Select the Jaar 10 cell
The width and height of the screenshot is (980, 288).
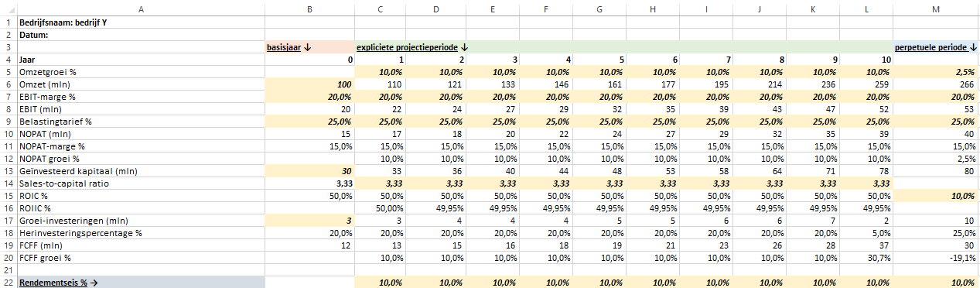[x=866, y=60]
